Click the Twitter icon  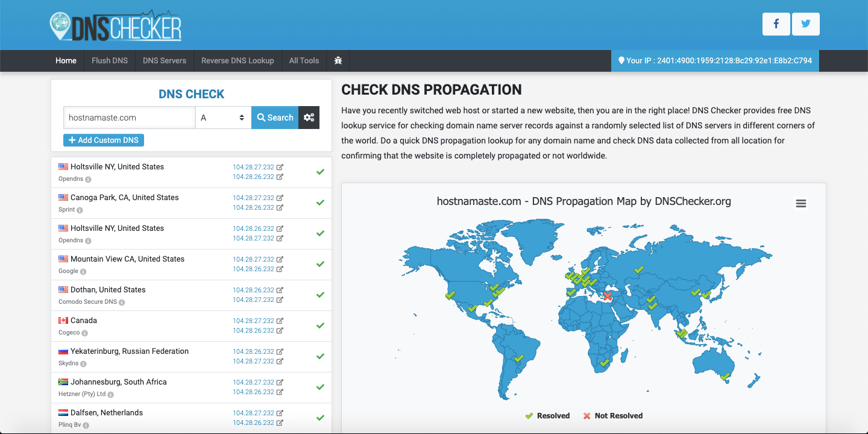pyautogui.click(x=806, y=24)
